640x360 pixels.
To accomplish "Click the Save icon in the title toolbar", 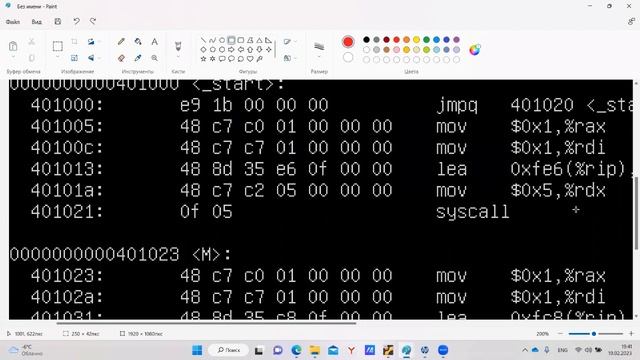I will pos(58,21).
